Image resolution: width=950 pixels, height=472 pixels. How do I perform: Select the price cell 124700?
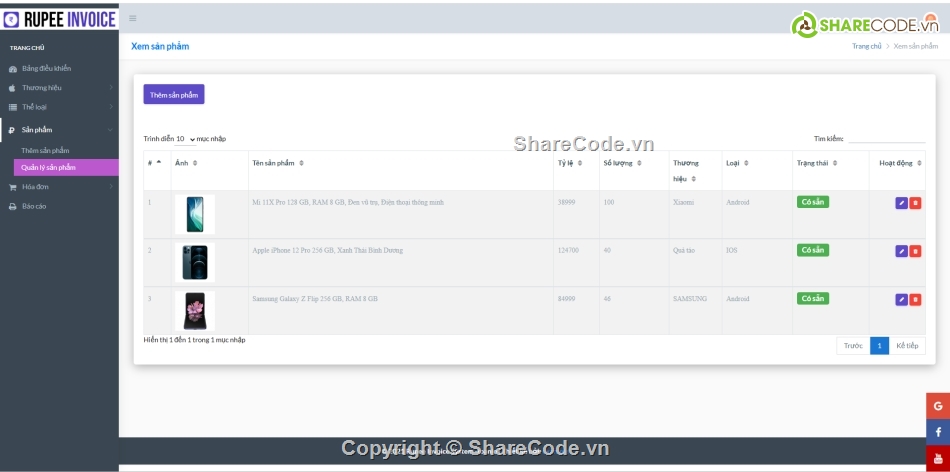coord(568,250)
